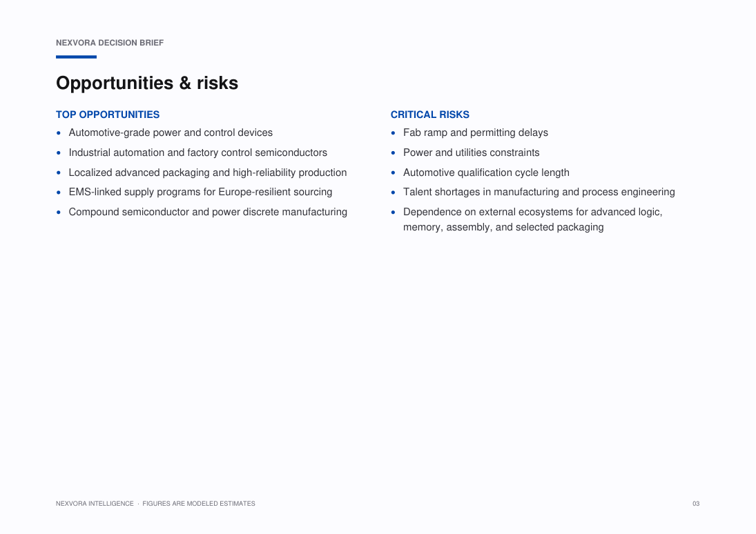Image resolution: width=756 pixels, height=534 pixels.
Task: Select the TOP OPPORTUNITIES heading
Action: tap(108, 115)
